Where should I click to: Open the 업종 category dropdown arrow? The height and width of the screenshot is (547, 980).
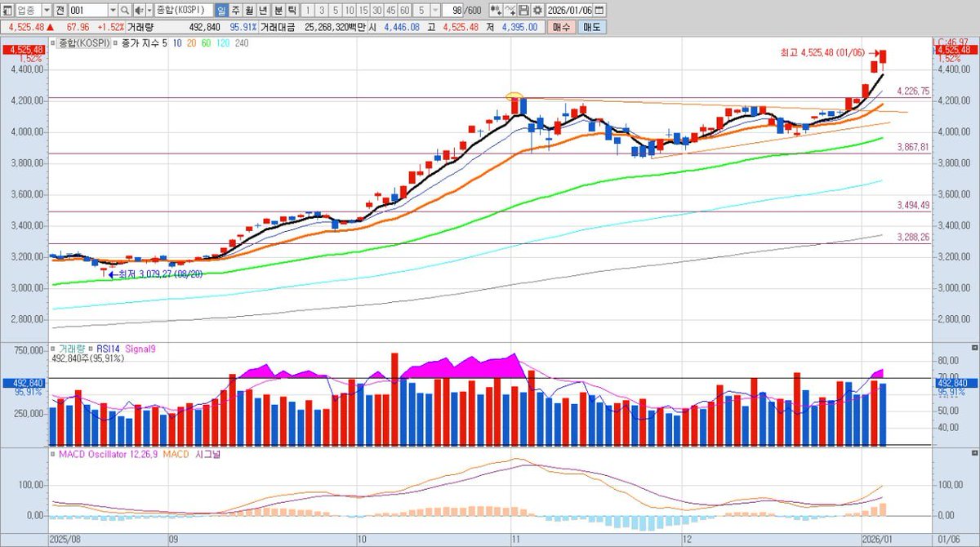pyautogui.click(x=47, y=11)
